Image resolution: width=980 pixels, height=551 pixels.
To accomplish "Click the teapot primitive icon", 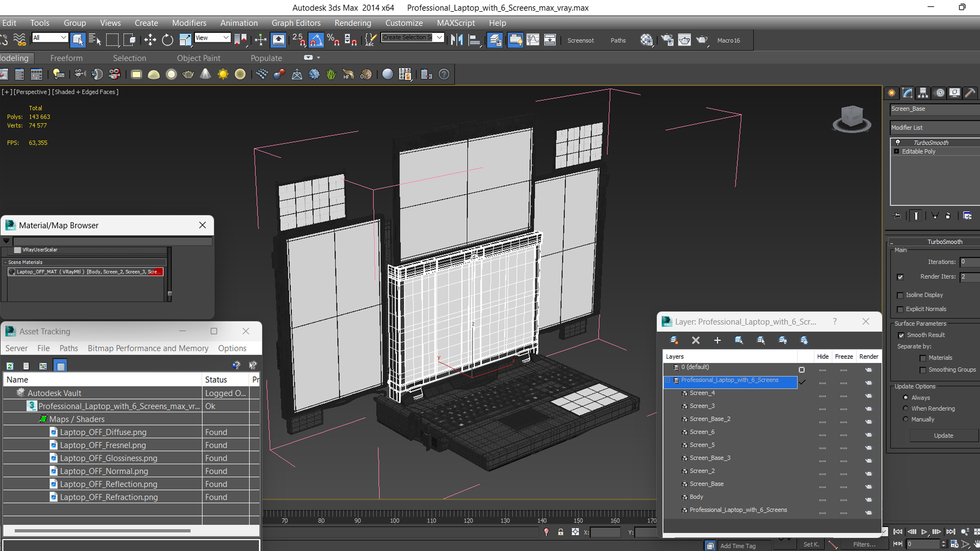I will (x=188, y=74).
